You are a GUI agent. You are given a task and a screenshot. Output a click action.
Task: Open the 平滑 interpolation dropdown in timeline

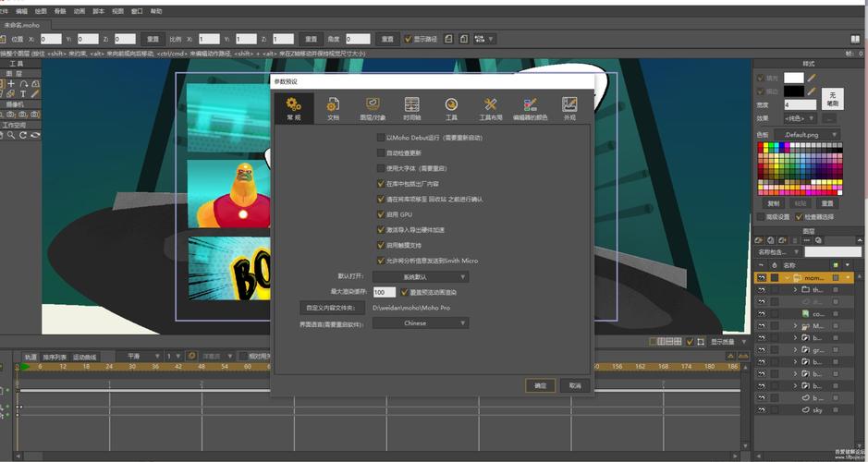point(141,357)
